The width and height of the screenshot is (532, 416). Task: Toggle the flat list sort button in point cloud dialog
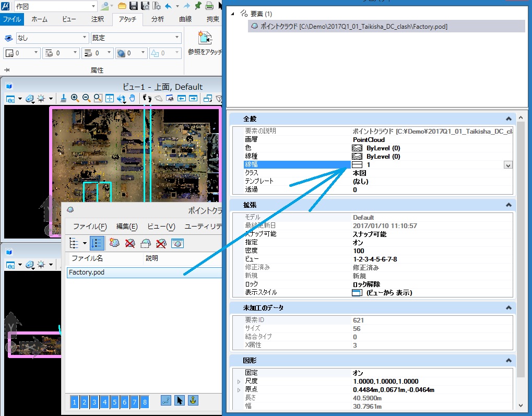(97, 243)
